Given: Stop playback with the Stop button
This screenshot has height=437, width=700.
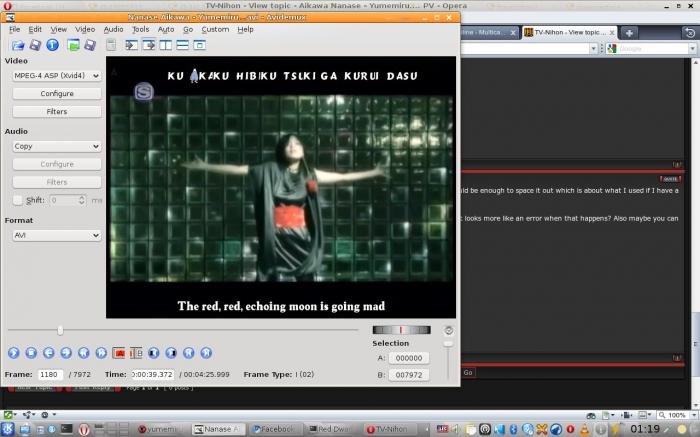Looking at the screenshot, I should (x=31, y=353).
